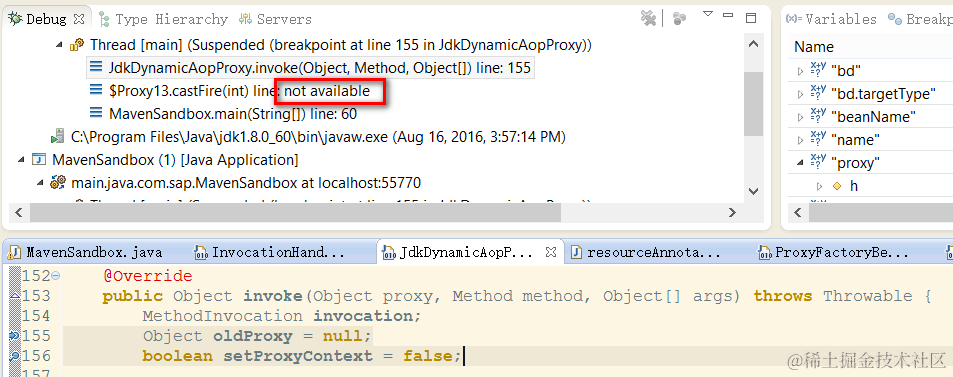Open the ProxyFactoryBe... editor tab
Image resolution: width=953 pixels, height=377 pixels.
click(x=833, y=252)
